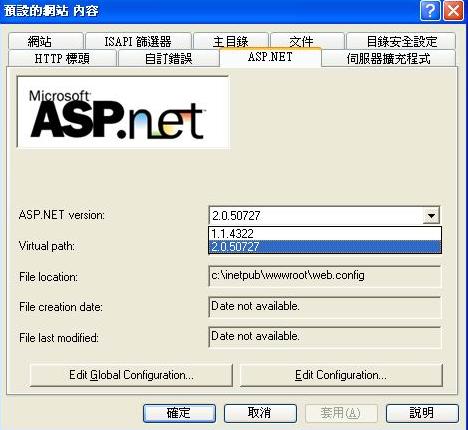The height and width of the screenshot is (430, 468).
Task: Close the dialog with the red X
Action: (453, 11)
